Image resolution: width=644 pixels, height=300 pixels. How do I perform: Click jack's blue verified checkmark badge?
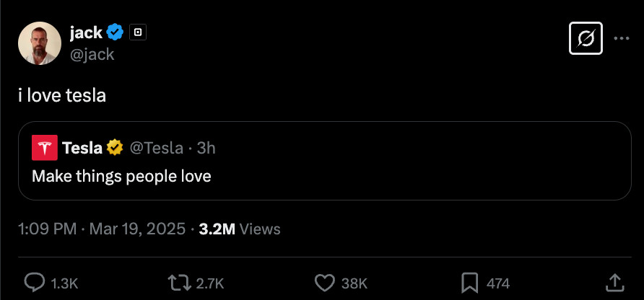pyautogui.click(x=115, y=32)
